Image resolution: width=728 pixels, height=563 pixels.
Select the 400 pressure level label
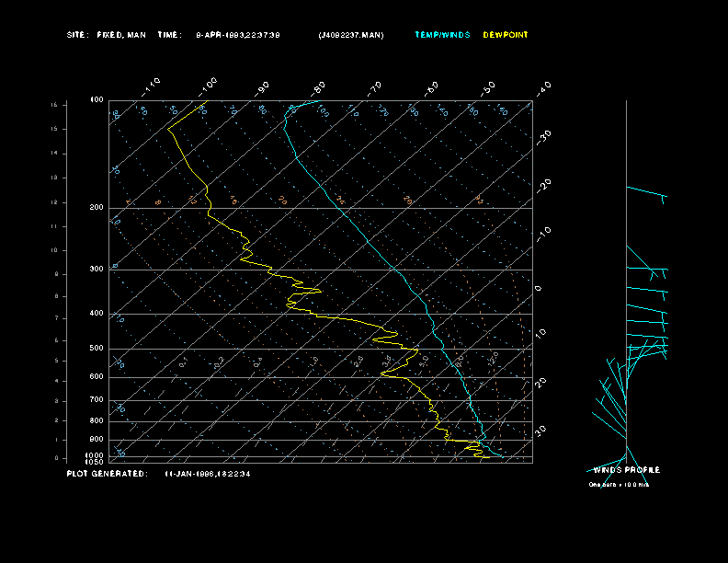pyautogui.click(x=97, y=313)
